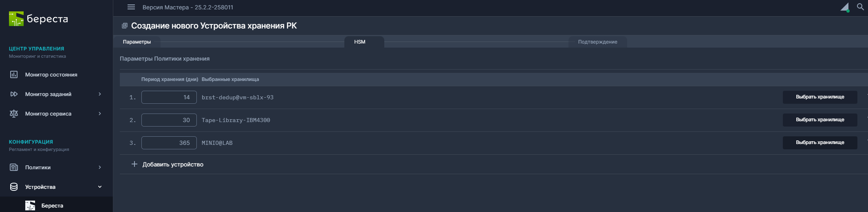Screen dimensions: 868x212
Task: Click the Монитор сервиса scales icon
Action: [x=14, y=114]
